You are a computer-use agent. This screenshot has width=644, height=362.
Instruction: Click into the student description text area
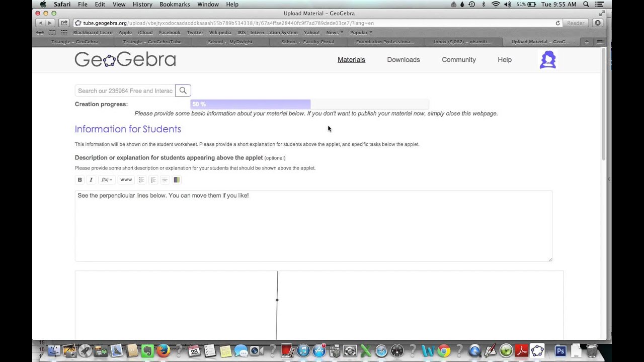(313, 226)
